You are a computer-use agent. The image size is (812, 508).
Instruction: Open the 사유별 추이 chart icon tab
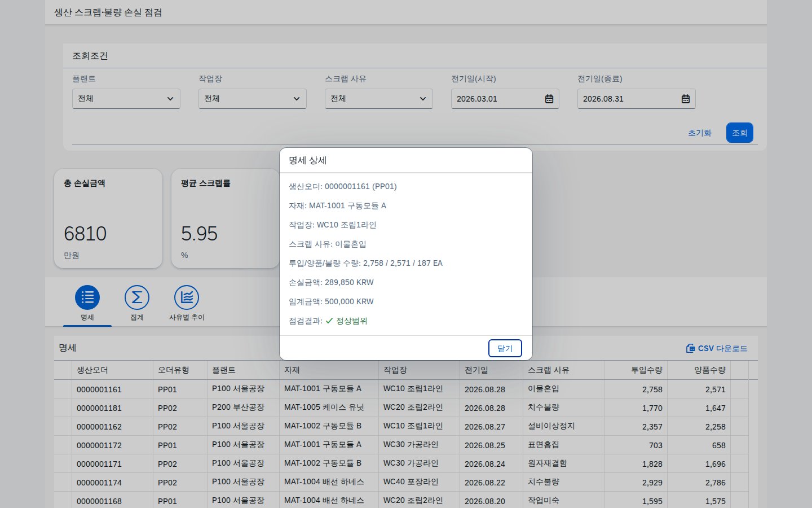coord(187,297)
